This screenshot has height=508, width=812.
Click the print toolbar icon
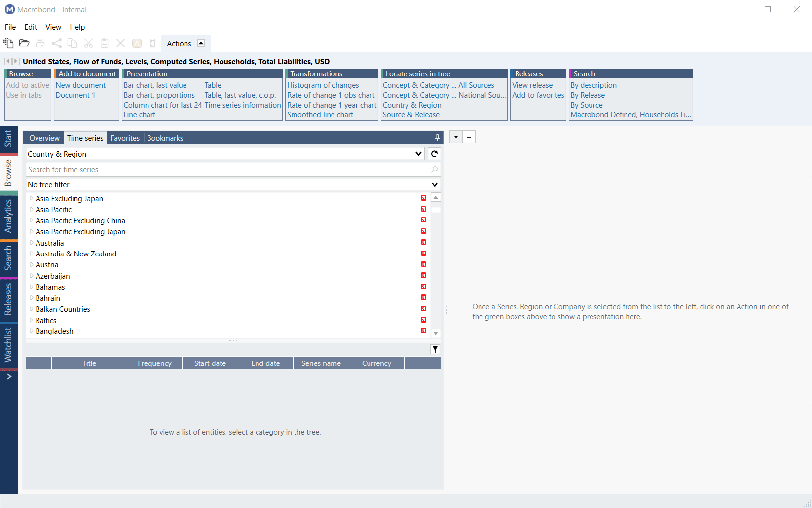tap(40, 43)
